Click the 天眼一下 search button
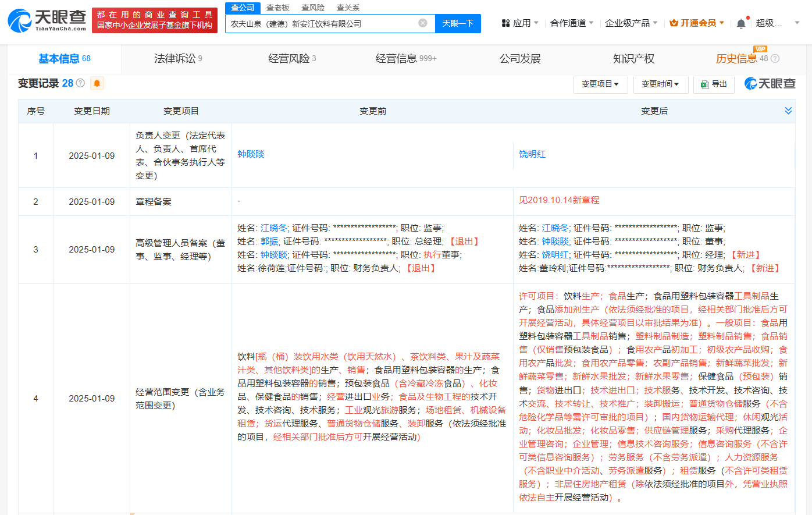Viewport: 812px width, 515px height. click(x=458, y=23)
